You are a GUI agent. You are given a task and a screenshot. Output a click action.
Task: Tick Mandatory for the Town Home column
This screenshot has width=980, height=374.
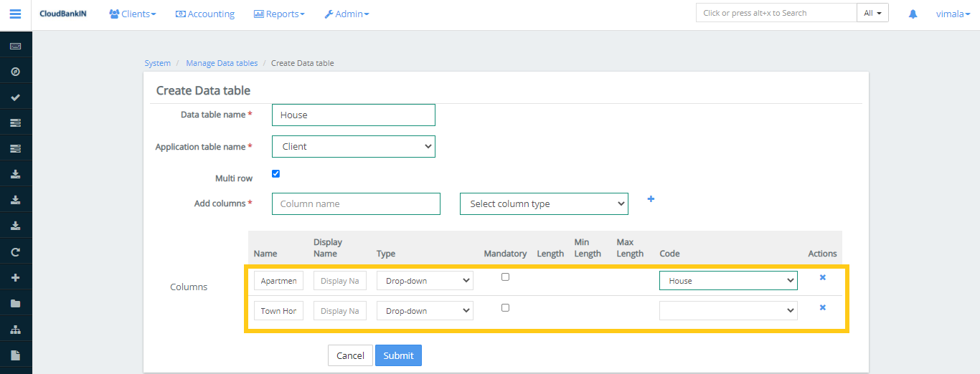click(505, 307)
